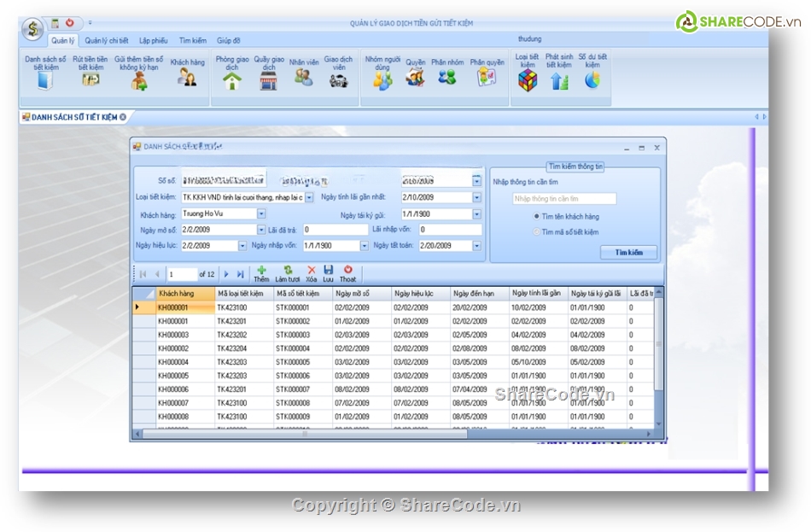Close the DANH SÁCH SỔ TIẾT KIỆM document tab
Viewport: 811px width, 532px height.
(123, 117)
